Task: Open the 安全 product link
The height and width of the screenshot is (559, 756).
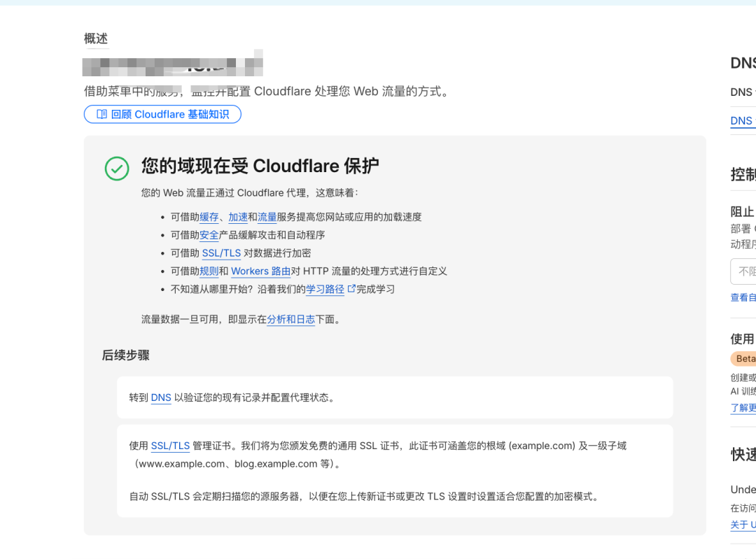Action: [x=209, y=235]
